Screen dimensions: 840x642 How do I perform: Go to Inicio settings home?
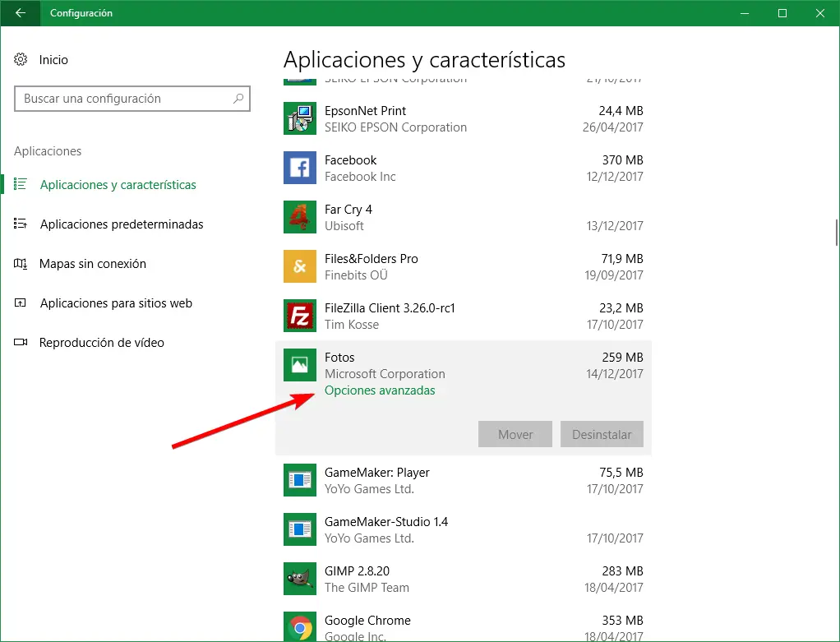tap(53, 59)
